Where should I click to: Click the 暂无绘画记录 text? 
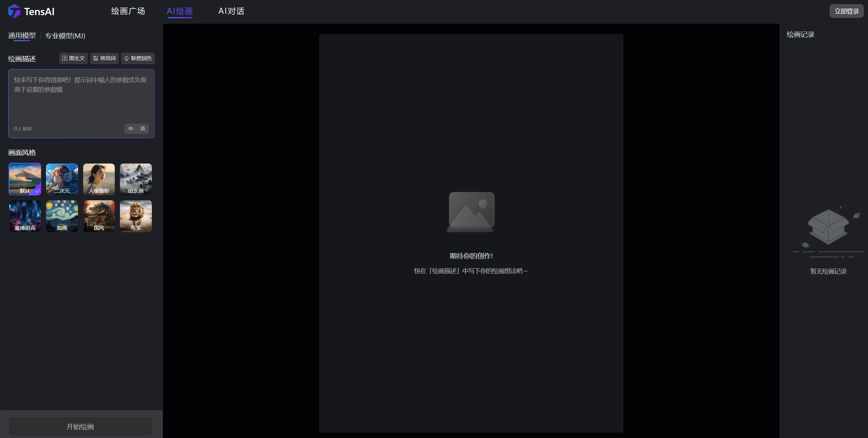tap(828, 271)
